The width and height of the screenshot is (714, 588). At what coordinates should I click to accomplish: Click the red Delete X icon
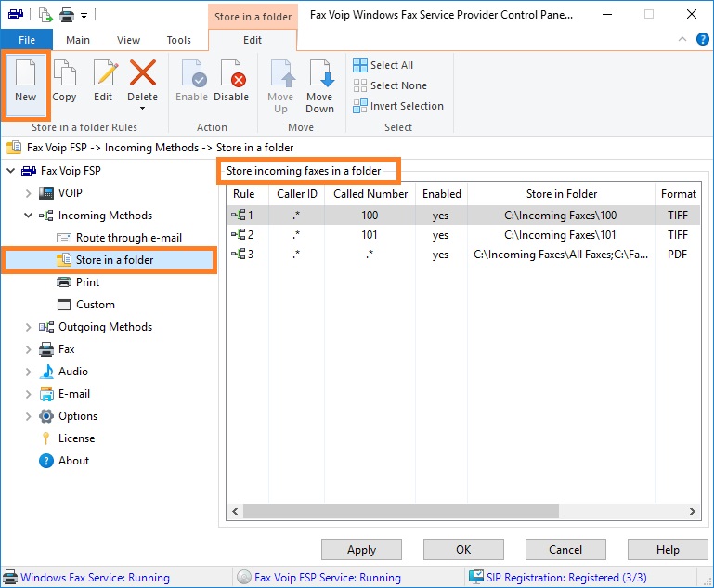pos(143,72)
